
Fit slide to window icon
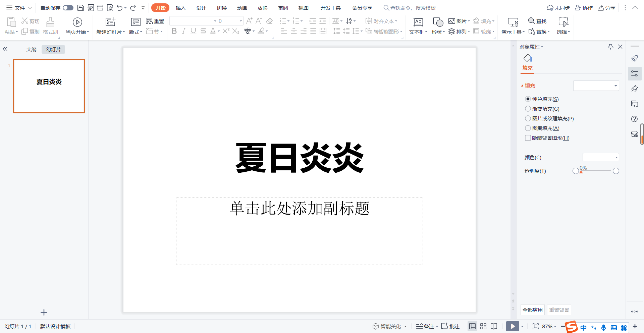[x=536, y=326]
